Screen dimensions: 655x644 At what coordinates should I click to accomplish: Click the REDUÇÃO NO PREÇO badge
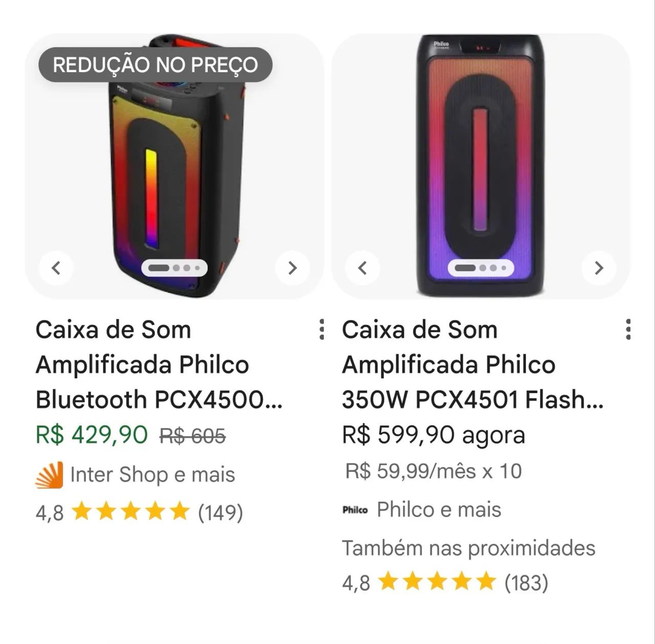tap(156, 65)
